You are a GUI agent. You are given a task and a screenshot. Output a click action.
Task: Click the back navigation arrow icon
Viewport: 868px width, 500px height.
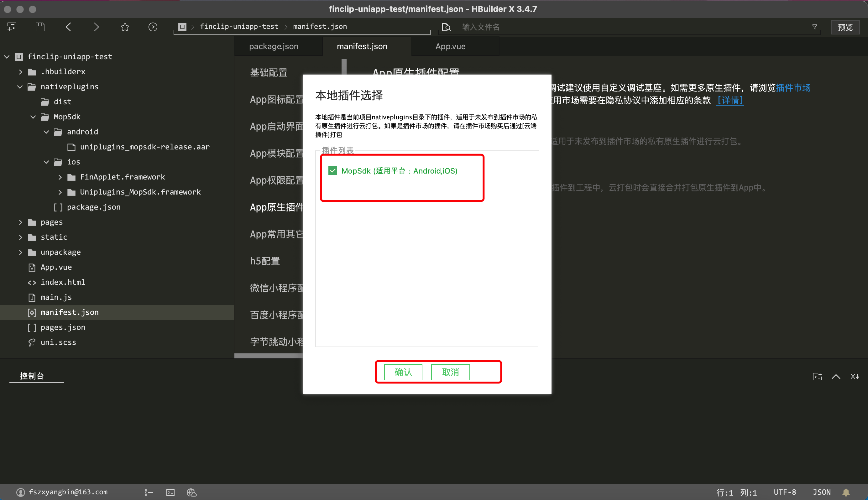point(68,27)
